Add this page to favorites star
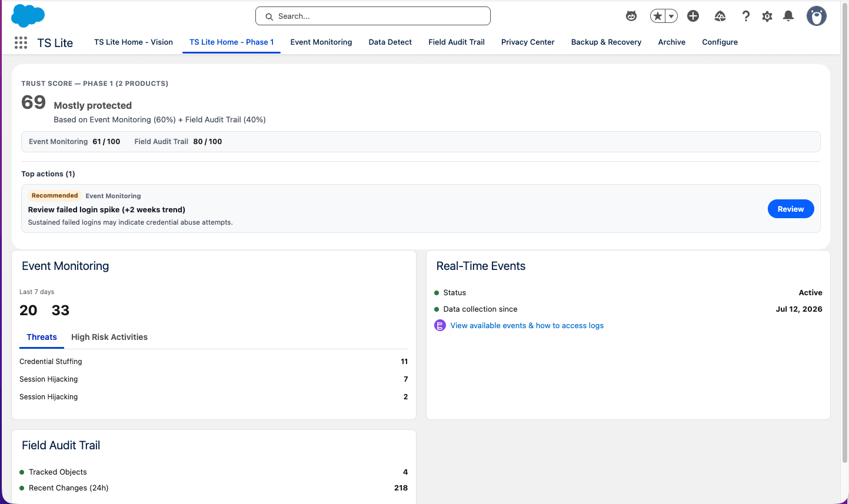849x504 pixels. [x=658, y=16]
